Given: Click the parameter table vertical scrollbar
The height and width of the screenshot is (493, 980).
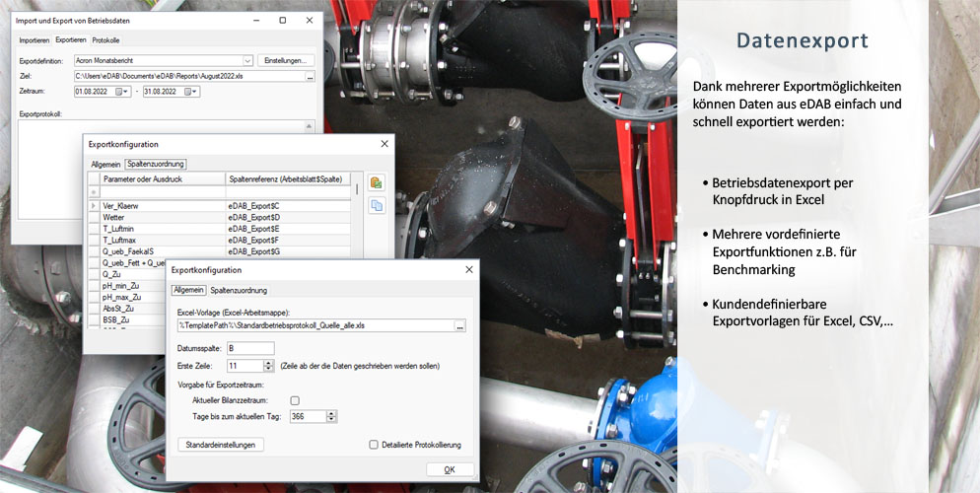Looking at the screenshot, I should 357,188.
